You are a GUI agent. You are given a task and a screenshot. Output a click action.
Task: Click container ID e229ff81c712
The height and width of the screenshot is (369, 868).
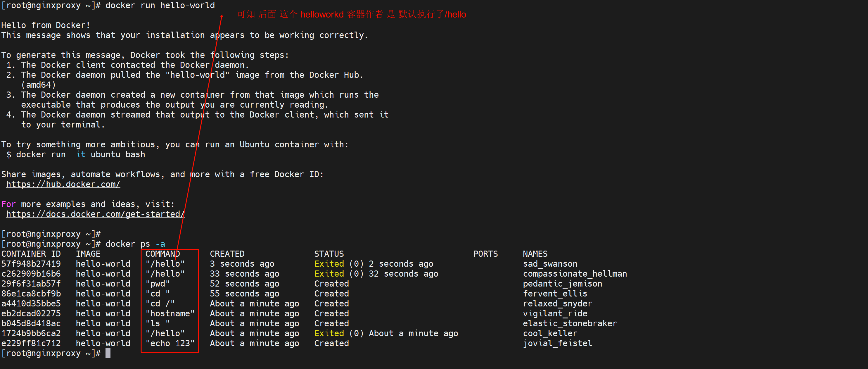coord(31,343)
